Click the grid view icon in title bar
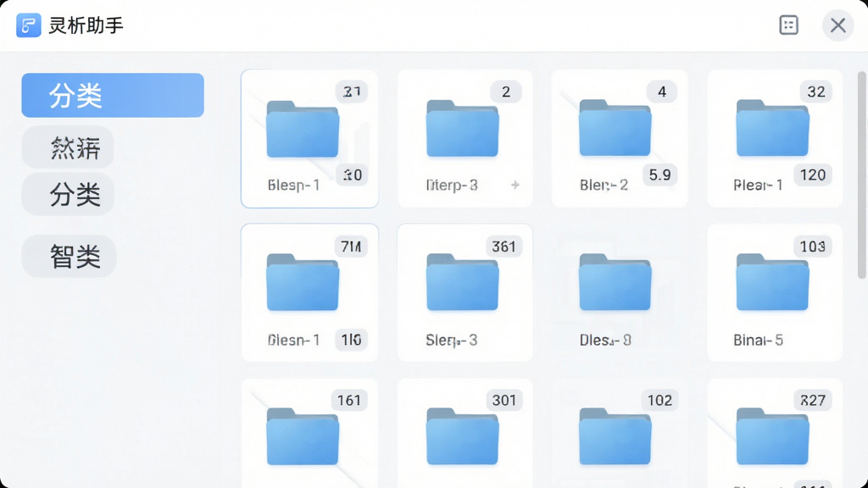 click(788, 25)
